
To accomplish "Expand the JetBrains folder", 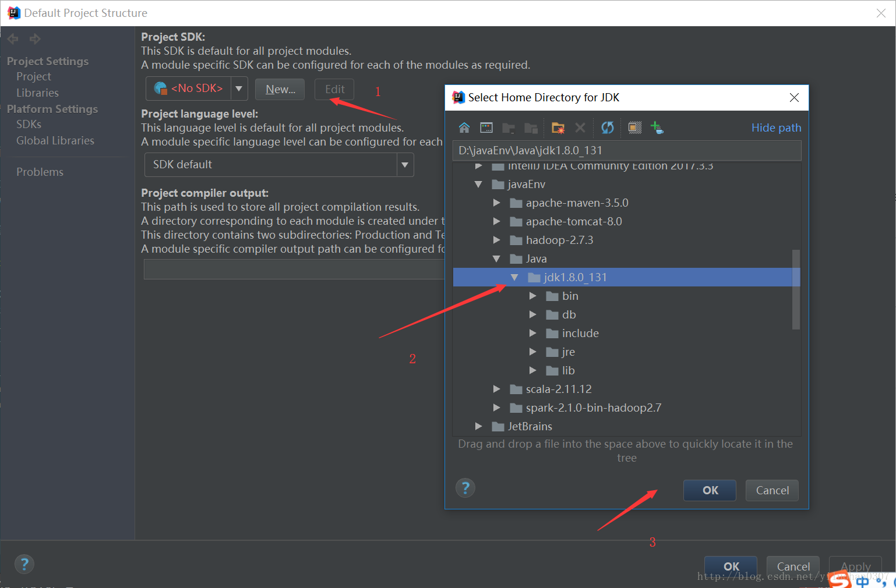I will point(478,427).
